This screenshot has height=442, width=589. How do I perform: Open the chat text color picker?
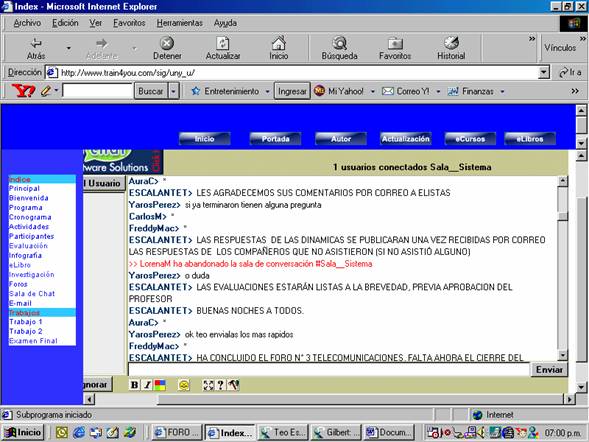pyautogui.click(x=160, y=385)
